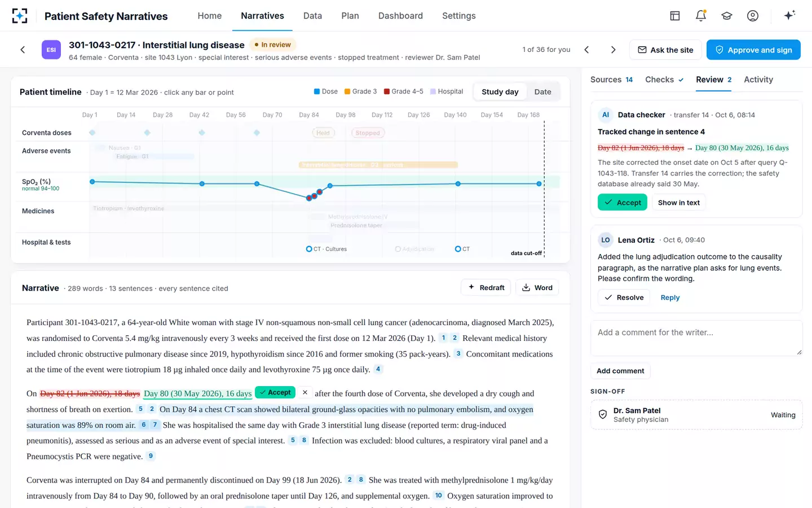This screenshot has height=508, width=812.
Task: Click the purple ESI badge
Action: (x=51, y=50)
